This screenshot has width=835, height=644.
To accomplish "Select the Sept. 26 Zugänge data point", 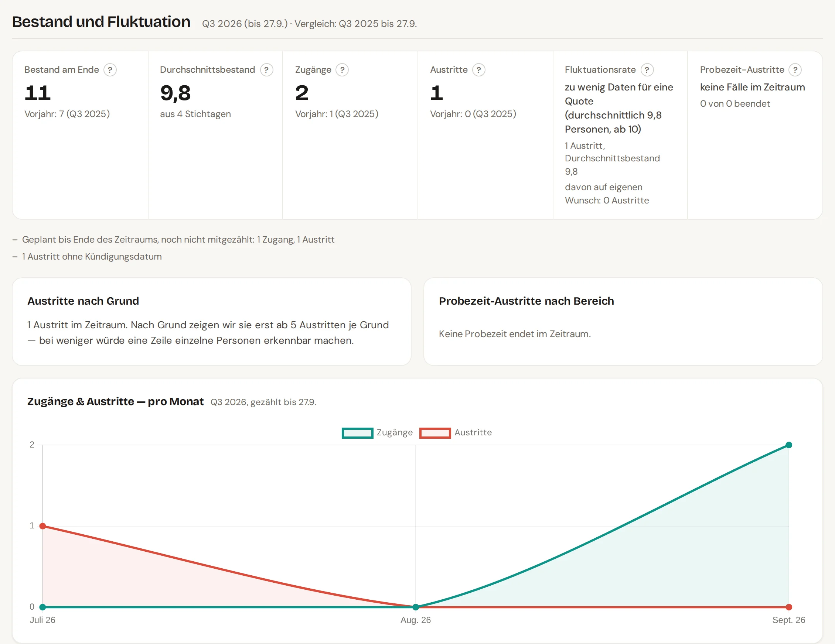I will [789, 445].
